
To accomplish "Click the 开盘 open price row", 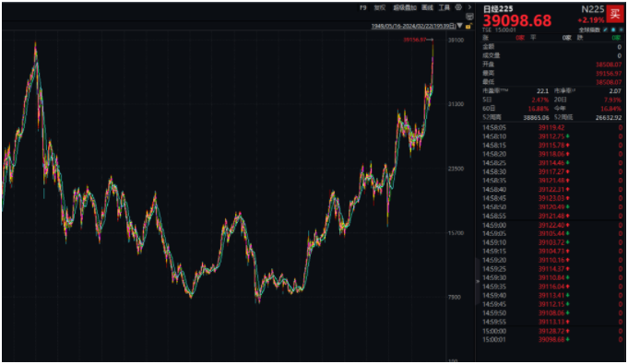I will pyautogui.click(x=551, y=65).
